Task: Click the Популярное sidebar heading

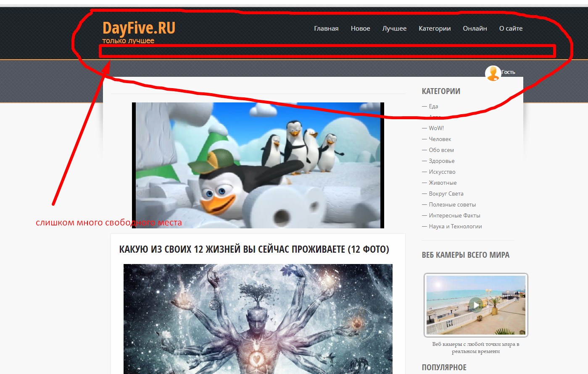Action: pos(444,367)
